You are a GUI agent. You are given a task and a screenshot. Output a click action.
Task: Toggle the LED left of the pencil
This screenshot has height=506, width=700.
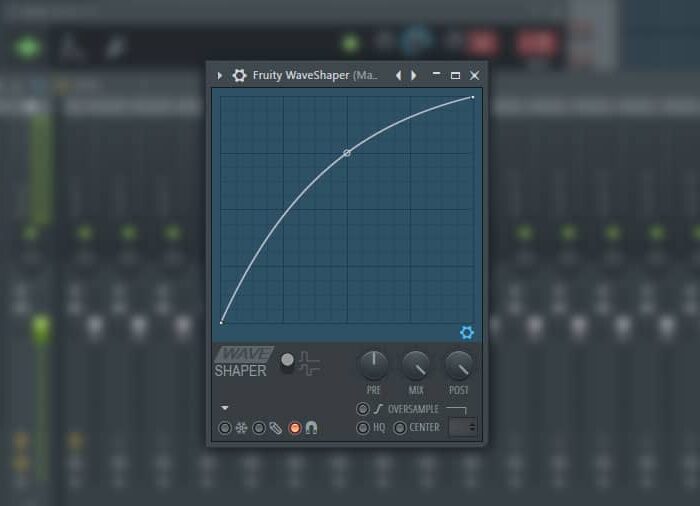(x=258, y=428)
